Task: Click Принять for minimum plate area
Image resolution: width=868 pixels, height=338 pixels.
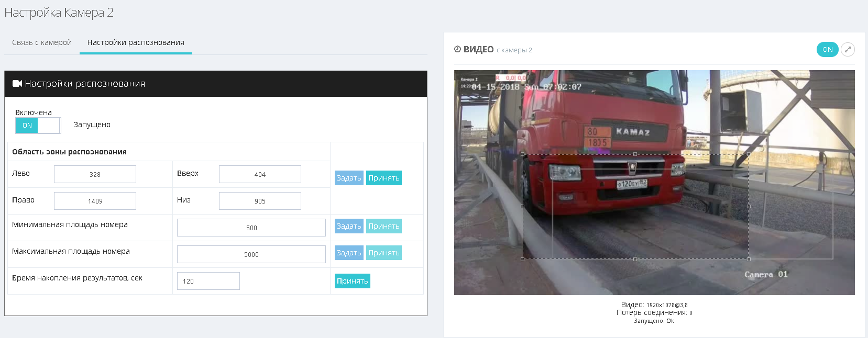Action: click(383, 226)
